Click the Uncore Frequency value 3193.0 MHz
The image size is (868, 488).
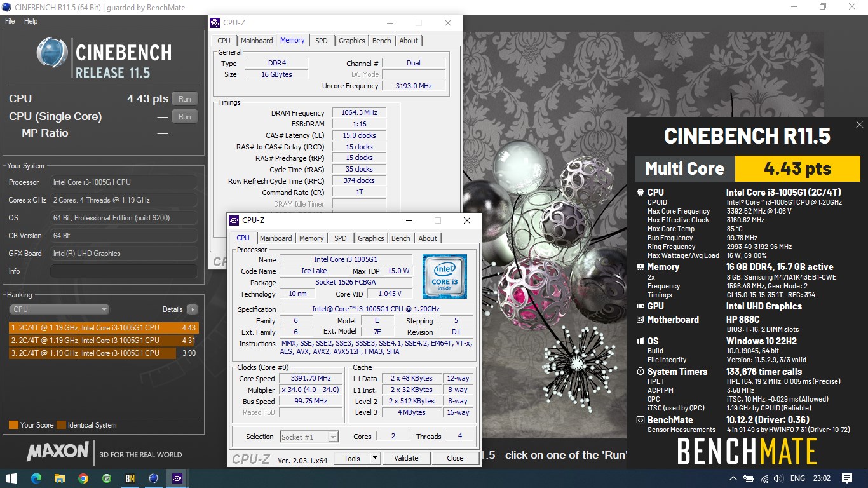[x=414, y=86]
